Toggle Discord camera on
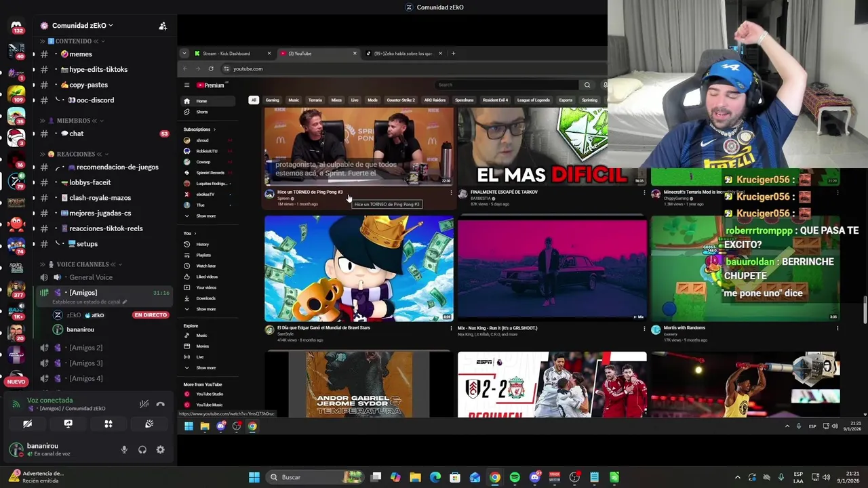 coord(27,424)
